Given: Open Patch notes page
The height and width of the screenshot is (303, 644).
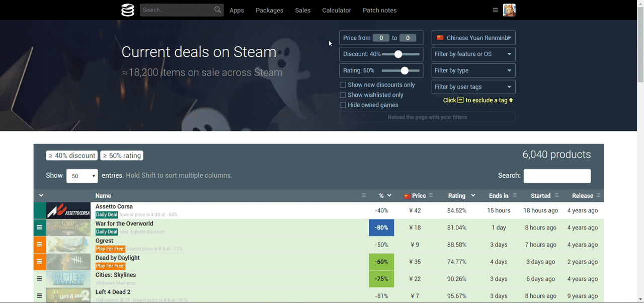Looking at the screenshot, I should [379, 10].
